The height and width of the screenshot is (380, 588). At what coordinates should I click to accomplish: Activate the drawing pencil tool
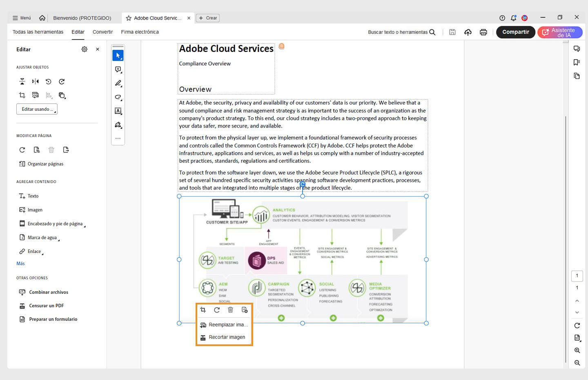[x=118, y=83]
